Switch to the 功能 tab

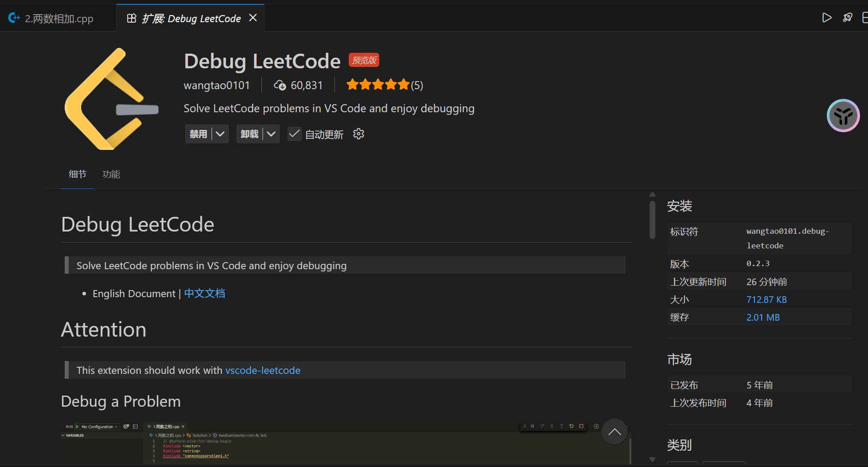(111, 174)
